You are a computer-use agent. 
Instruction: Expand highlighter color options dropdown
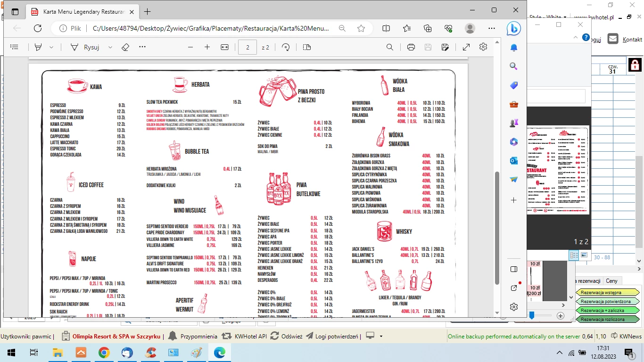tap(51, 47)
